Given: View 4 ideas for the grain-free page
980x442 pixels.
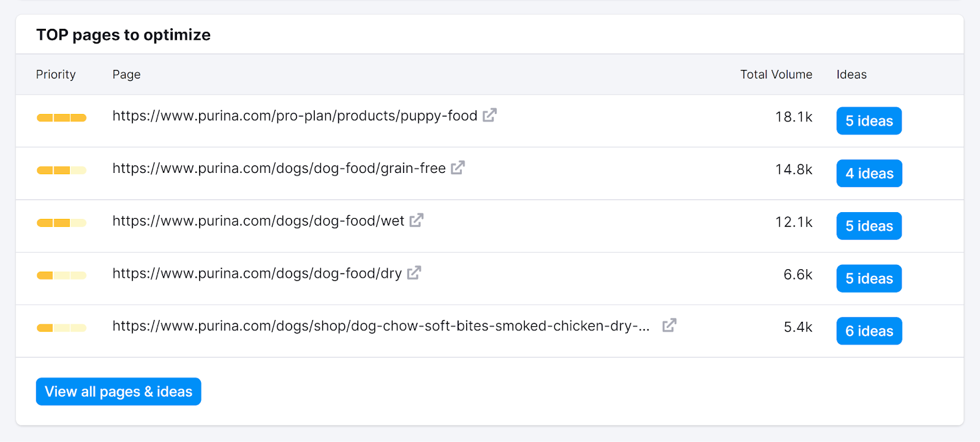Looking at the screenshot, I should click(x=869, y=173).
